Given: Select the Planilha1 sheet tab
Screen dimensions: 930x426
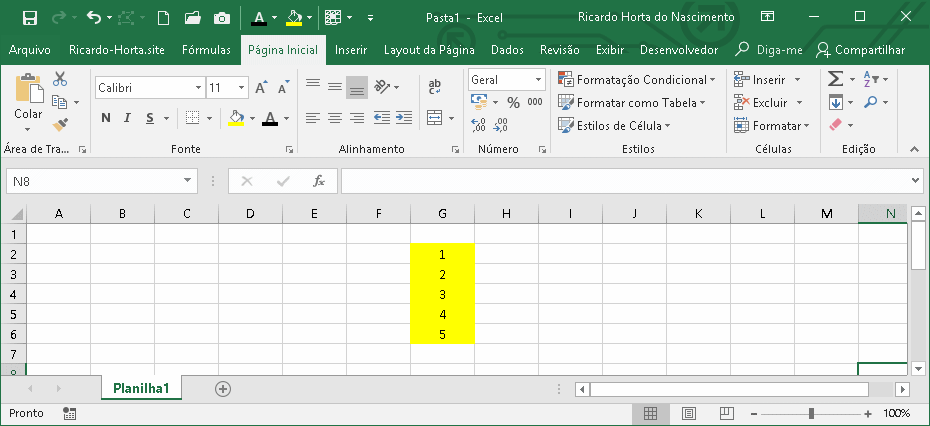Looking at the screenshot, I should [141, 389].
